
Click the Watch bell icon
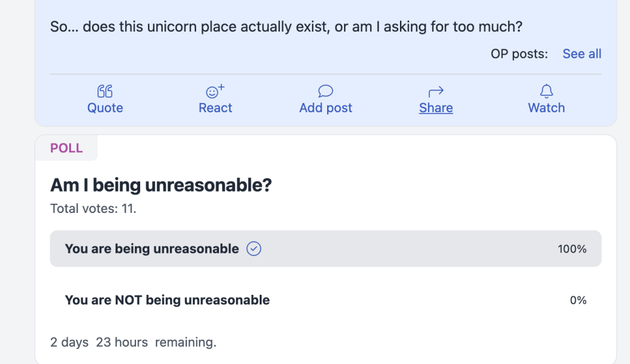pyautogui.click(x=546, y=91)
